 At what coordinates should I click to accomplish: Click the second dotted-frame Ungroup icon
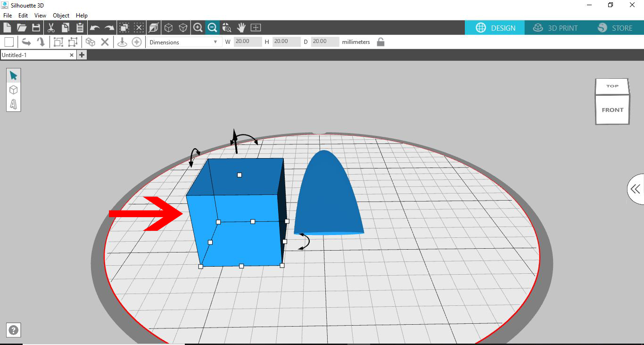tap(73, 42)
